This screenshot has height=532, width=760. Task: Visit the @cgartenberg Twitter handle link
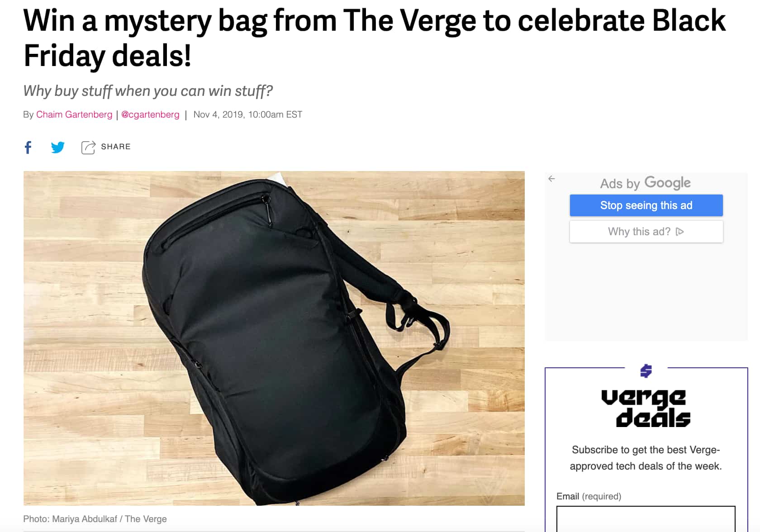pos(150,114)
